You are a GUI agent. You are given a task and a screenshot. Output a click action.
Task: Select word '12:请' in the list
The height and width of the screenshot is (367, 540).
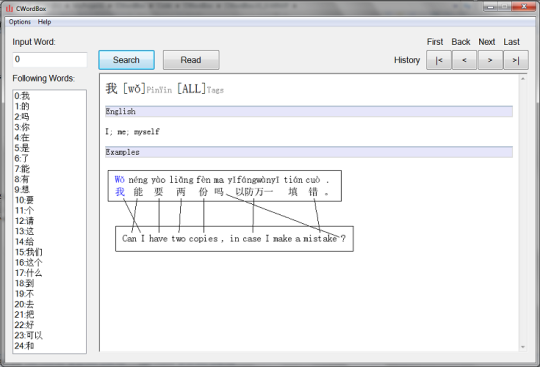click(x=24, y=221)
